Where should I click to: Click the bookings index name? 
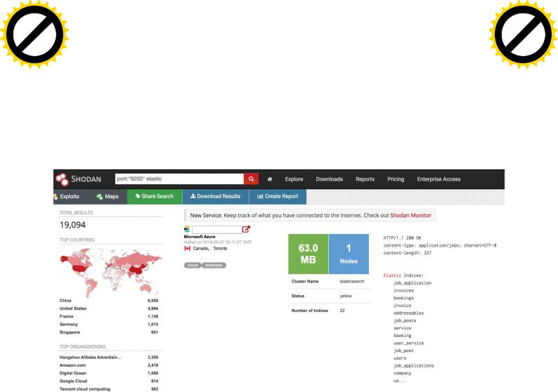click(x=403, y=298)
